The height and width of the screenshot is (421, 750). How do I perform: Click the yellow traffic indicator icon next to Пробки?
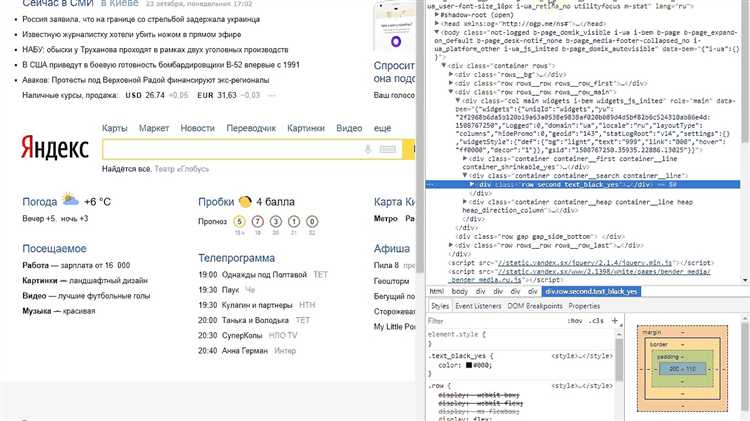245,202
